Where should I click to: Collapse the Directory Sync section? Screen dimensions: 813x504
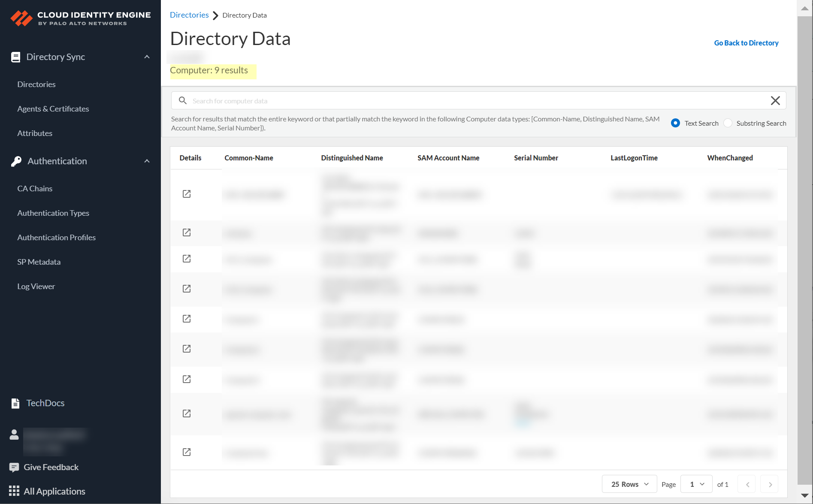(x=147, y=57)
